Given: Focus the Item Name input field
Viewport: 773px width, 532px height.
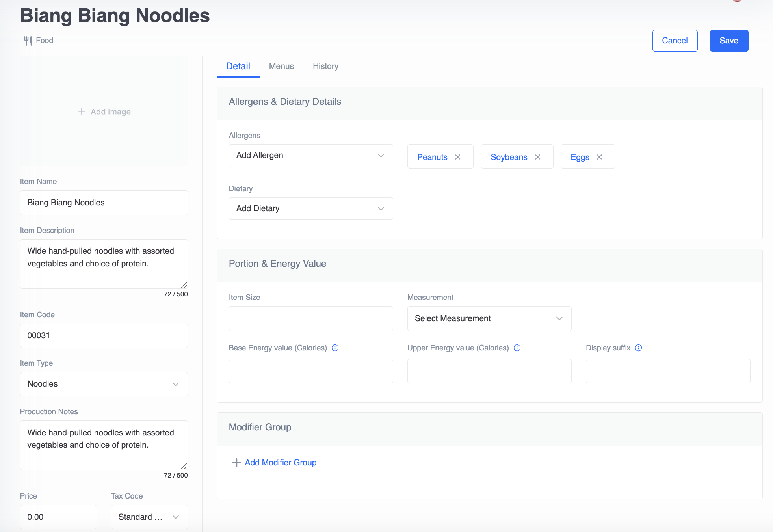Looking at the screenshot, I should click(x=104, y=203).
